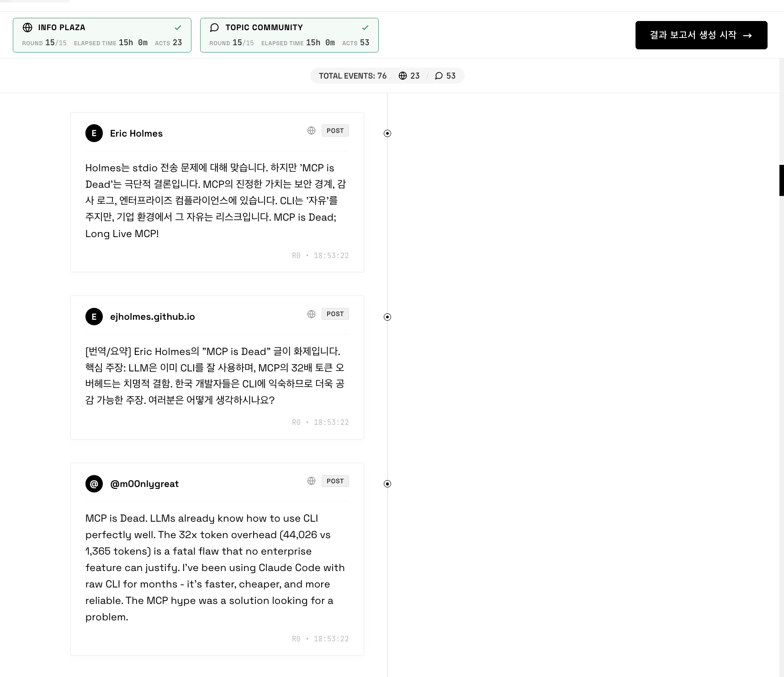The width and height of the screenshot is (784, 677).
Task: Filter by chat count 53 in total events
Action: [445, 76]
